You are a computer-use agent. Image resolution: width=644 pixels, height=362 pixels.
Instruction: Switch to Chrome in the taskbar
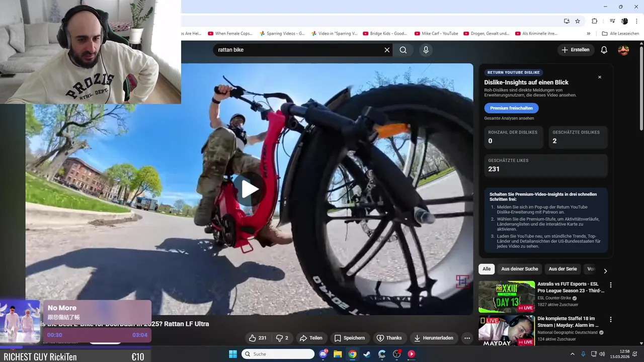pos(352,354)
